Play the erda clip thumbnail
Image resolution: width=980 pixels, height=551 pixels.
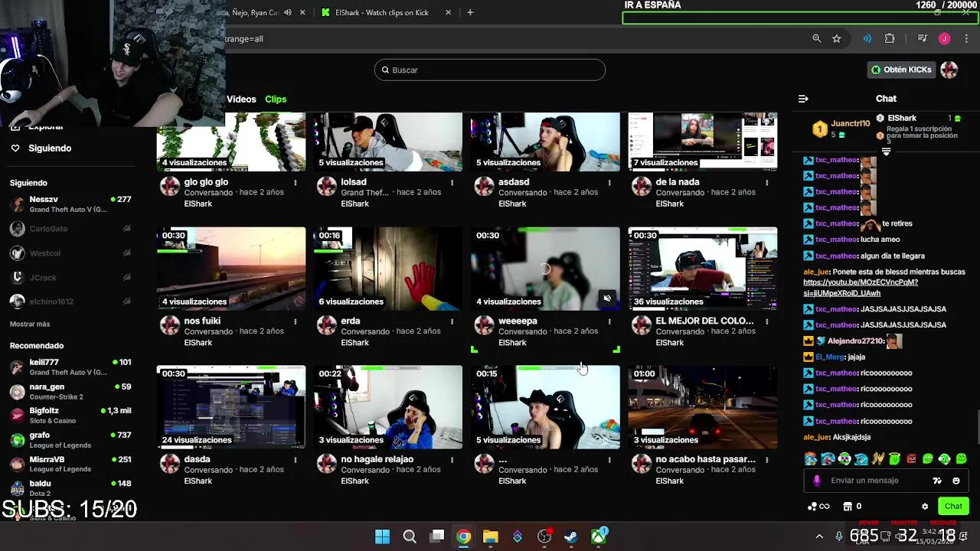pyautogui.click(x=388, y=269)
